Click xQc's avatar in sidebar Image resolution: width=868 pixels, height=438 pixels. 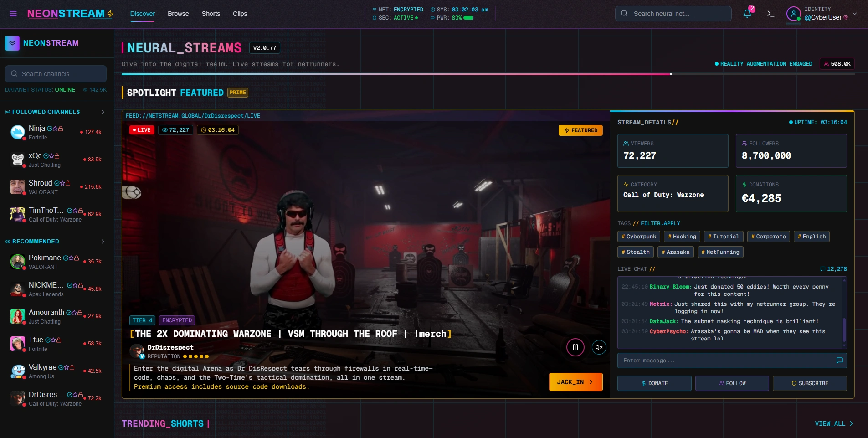coord(18,160)
